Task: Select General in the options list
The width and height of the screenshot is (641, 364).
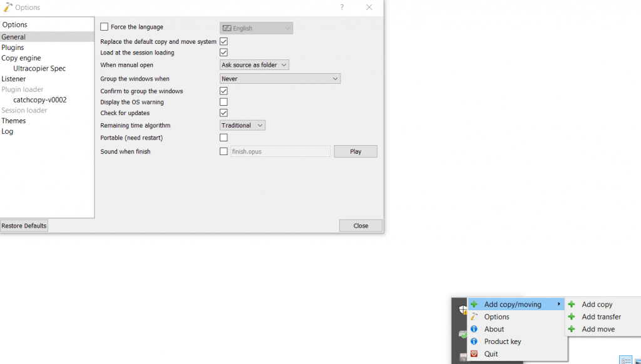Action: pyautogui.click(x=47, y=37)
